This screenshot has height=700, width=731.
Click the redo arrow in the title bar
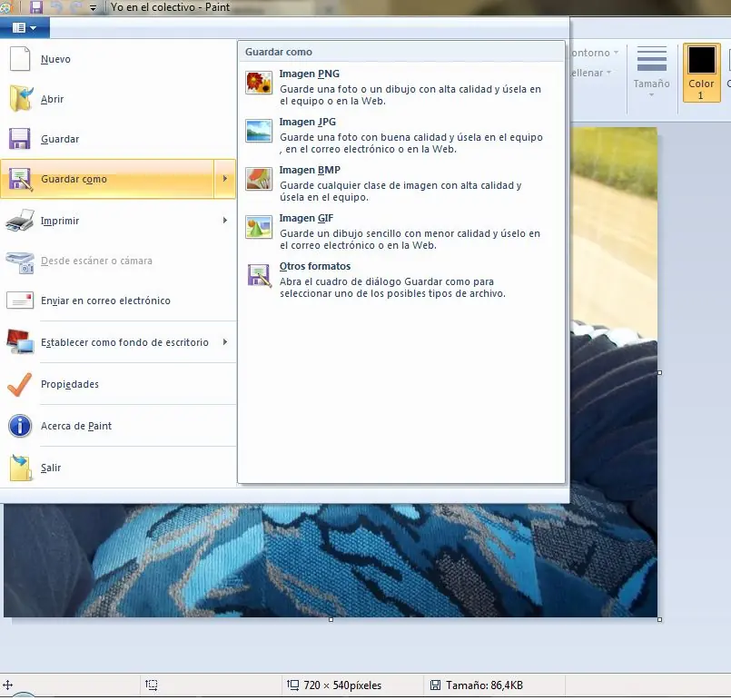[x=76, y=7]
